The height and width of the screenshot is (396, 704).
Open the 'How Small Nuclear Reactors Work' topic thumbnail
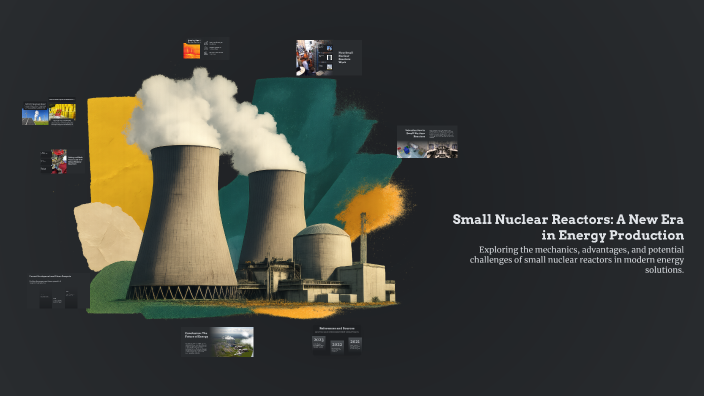point(329,57)
